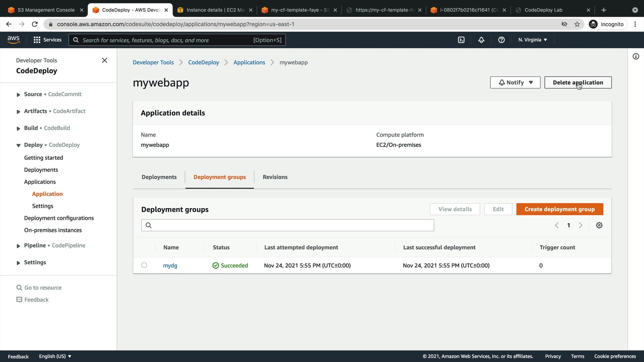Go to next page of results
644x362 pixels.
pos(580,225)
